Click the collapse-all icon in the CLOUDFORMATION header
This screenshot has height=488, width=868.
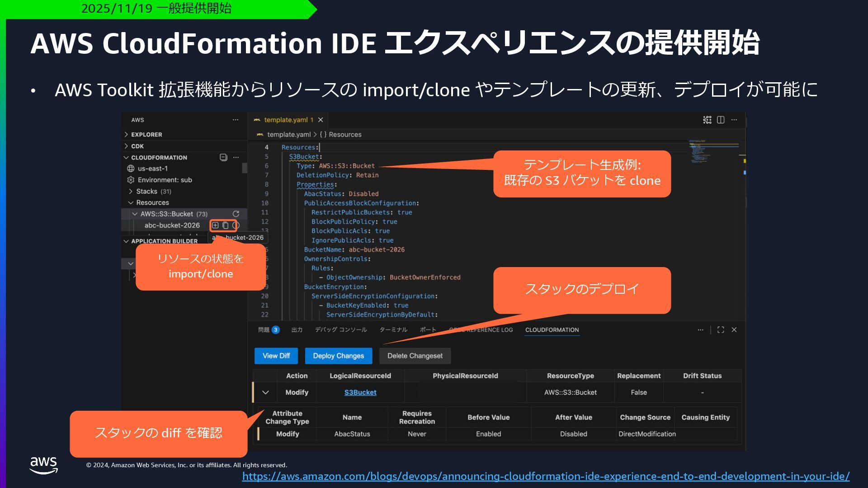[223, 157]
